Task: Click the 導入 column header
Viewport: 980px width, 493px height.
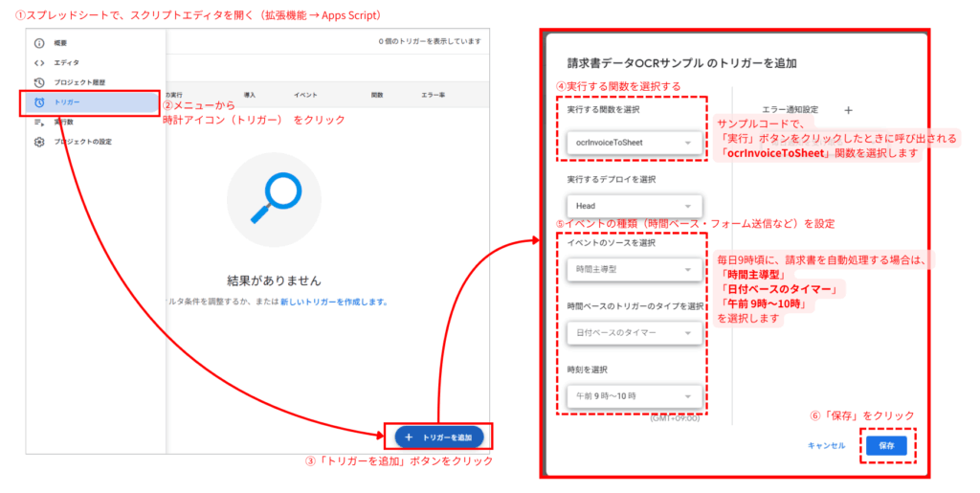Action: coord(250,95)
